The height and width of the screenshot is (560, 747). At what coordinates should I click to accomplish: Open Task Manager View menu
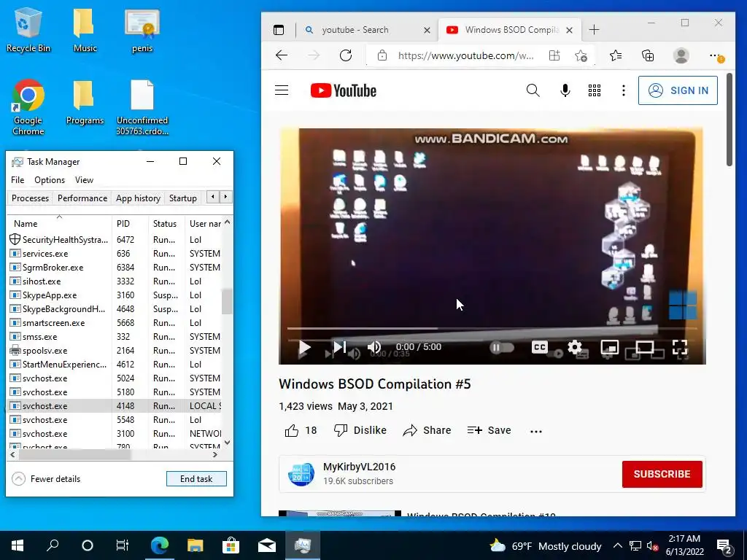coord(84,180)
